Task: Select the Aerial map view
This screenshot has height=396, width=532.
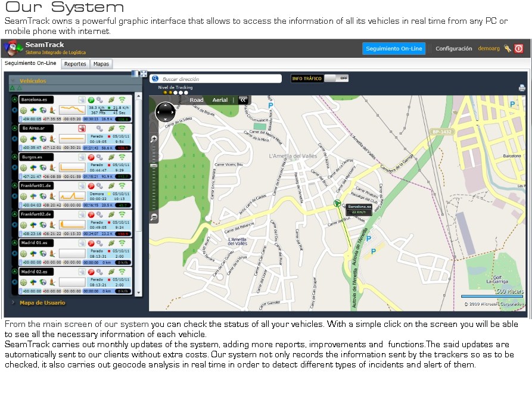Action: click(220, 100)
